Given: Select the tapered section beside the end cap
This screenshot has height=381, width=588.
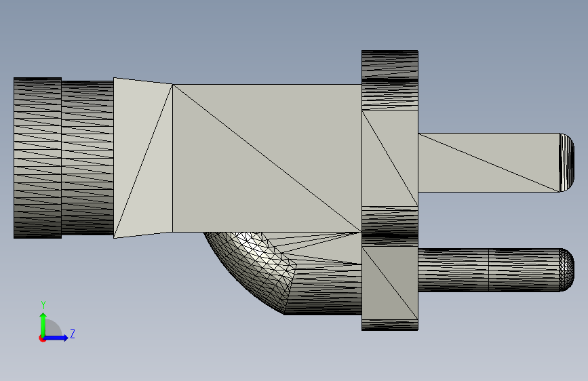Looking at the screenshot, I should (x=143, y=158).
